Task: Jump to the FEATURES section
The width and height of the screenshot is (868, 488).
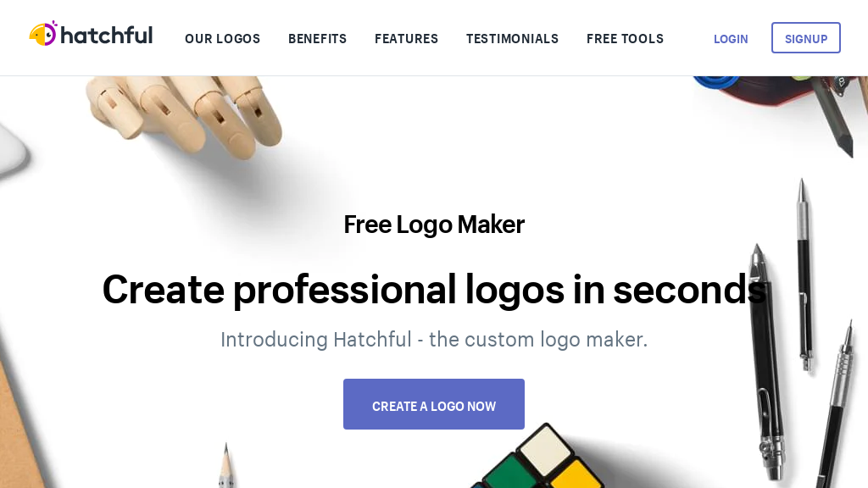Action: [406, 39]
